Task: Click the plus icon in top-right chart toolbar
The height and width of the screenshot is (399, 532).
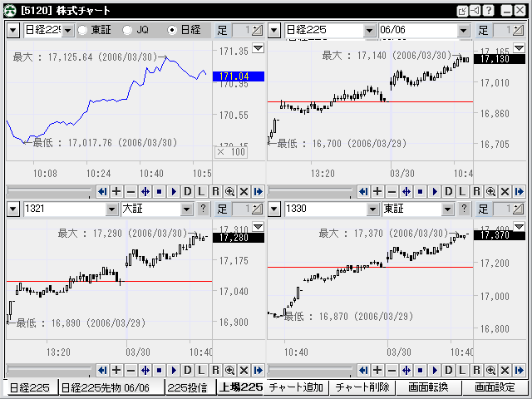Action: [377, 192]
